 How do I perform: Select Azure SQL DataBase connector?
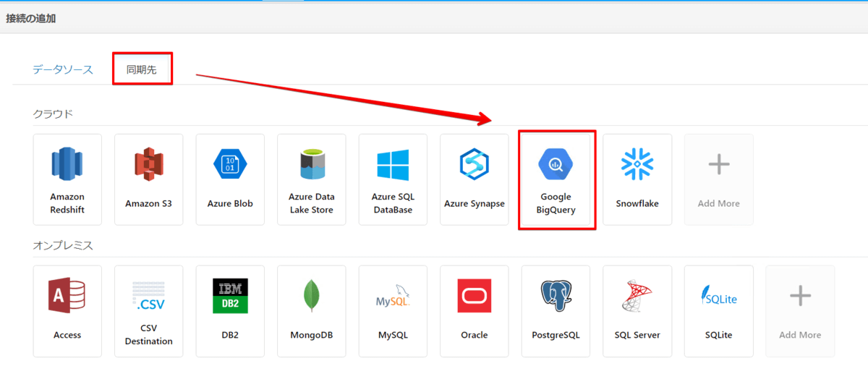[x=393, y=179]
